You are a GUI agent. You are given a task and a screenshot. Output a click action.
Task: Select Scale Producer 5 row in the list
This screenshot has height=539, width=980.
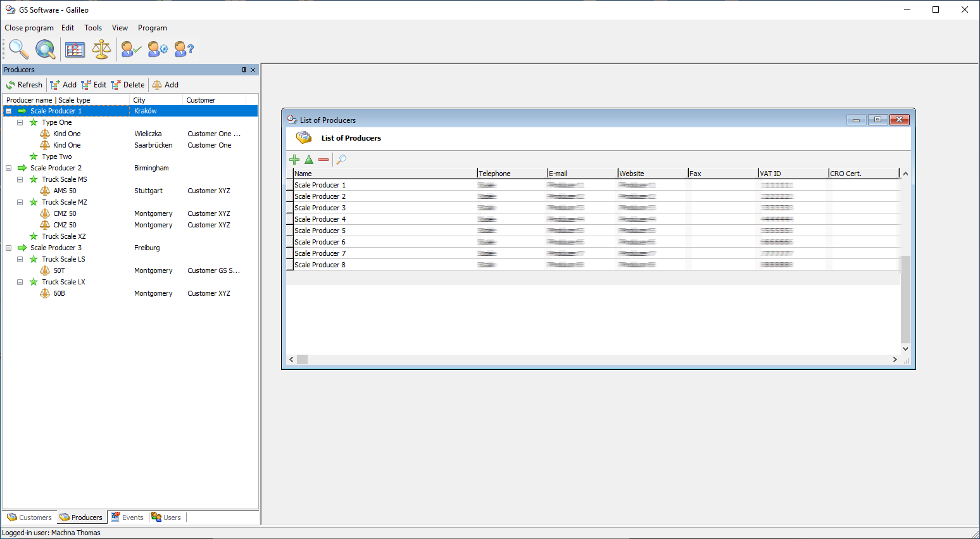[320, 231]
